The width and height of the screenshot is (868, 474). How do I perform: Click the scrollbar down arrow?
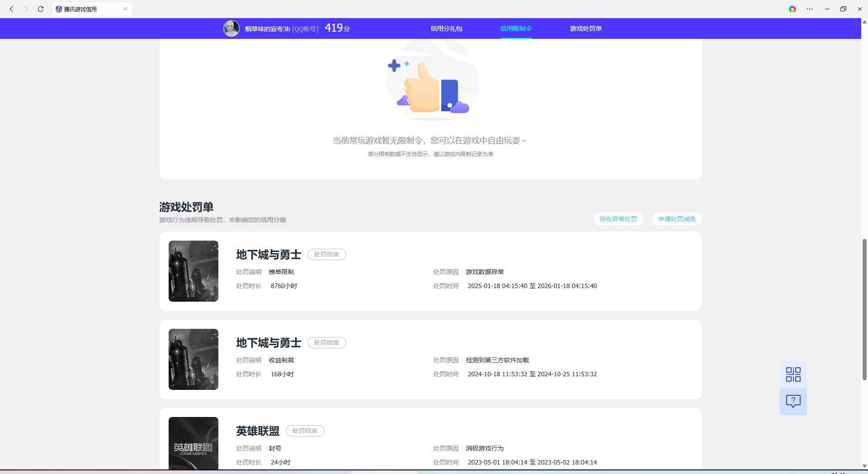point(864,466)
